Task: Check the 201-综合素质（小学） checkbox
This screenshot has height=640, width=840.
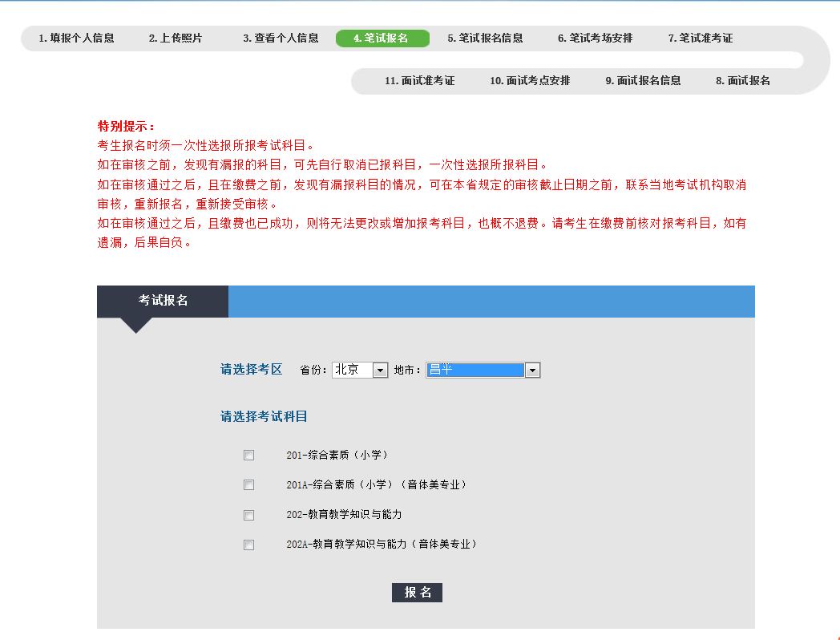Action: coord(248,456)
